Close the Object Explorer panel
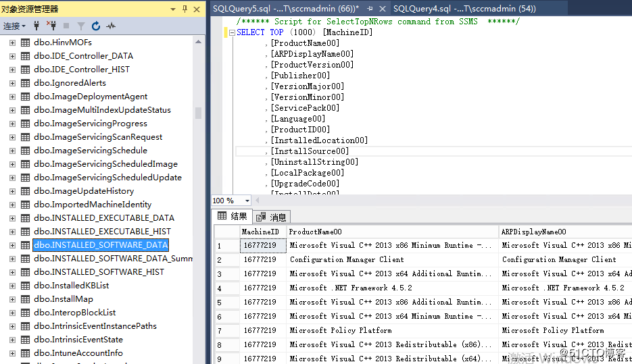The height and width of the screenshot is (364, 632). point(197,9)
